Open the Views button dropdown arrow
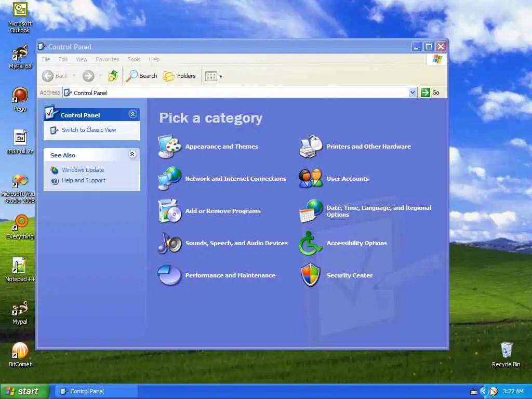 click(x=221, y=76)
